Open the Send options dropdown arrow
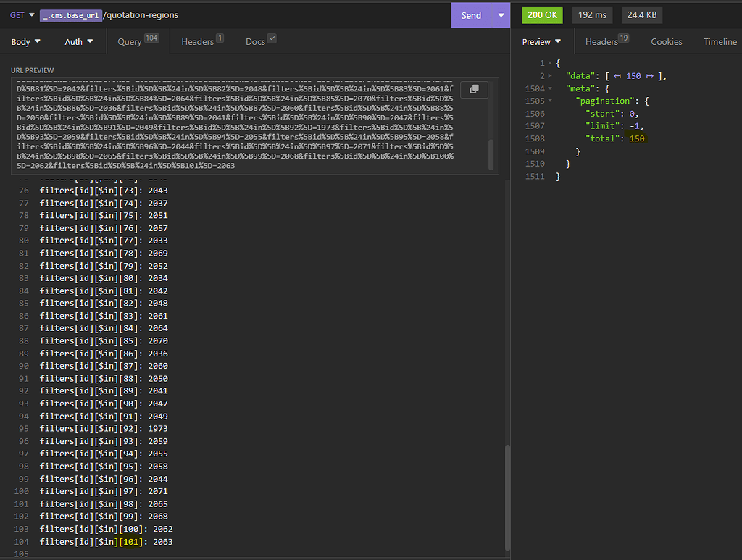 pyautogui.click(x=501, y=15)
